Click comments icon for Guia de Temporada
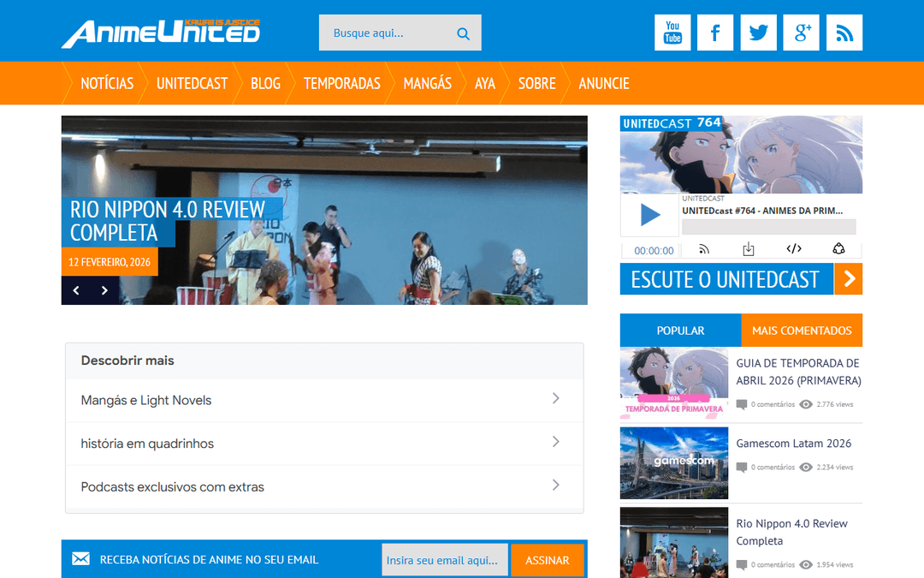 741,404
